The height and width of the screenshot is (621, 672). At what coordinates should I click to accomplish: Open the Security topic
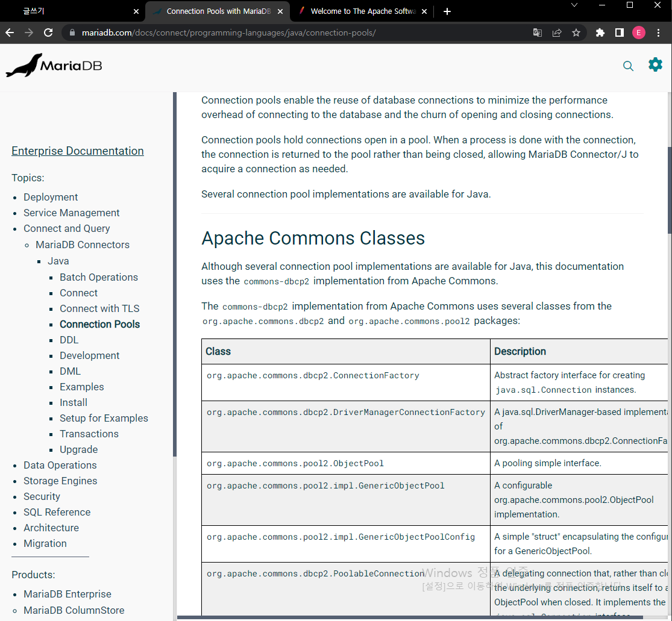[42, 496]
